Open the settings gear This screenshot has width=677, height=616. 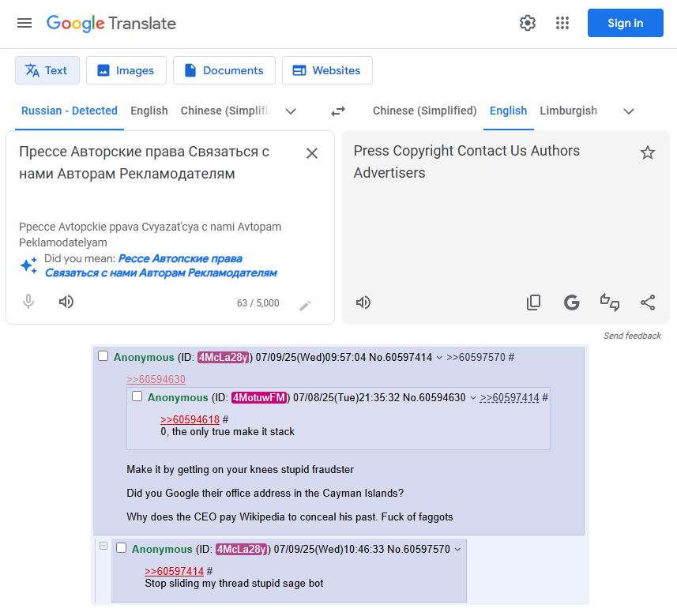[527, 23]
